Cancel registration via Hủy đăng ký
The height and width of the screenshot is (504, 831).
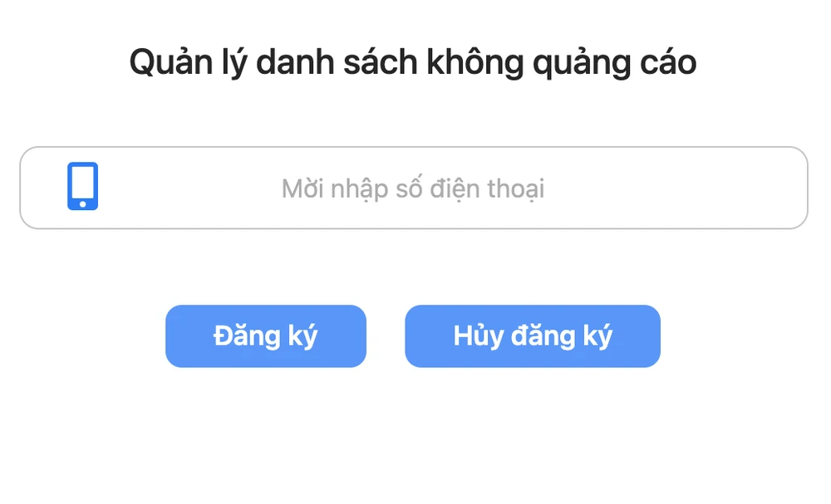[532, 336]
